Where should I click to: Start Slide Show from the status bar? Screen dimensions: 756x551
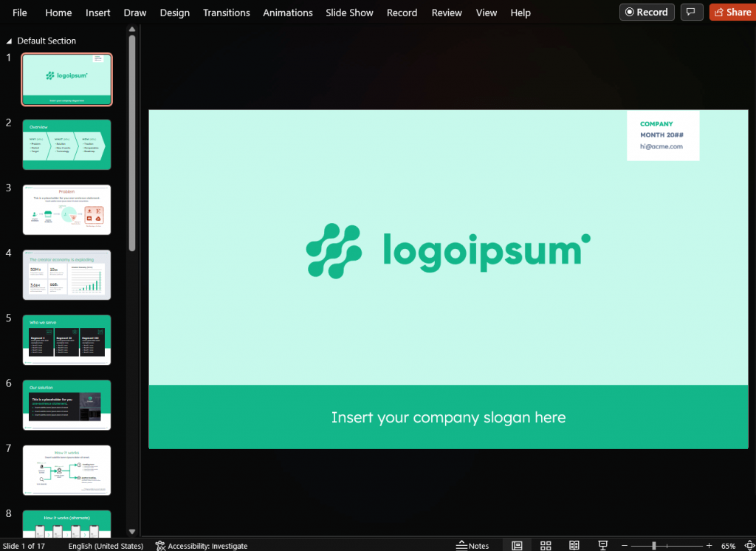pyautogui.click(x=603, y=545)
